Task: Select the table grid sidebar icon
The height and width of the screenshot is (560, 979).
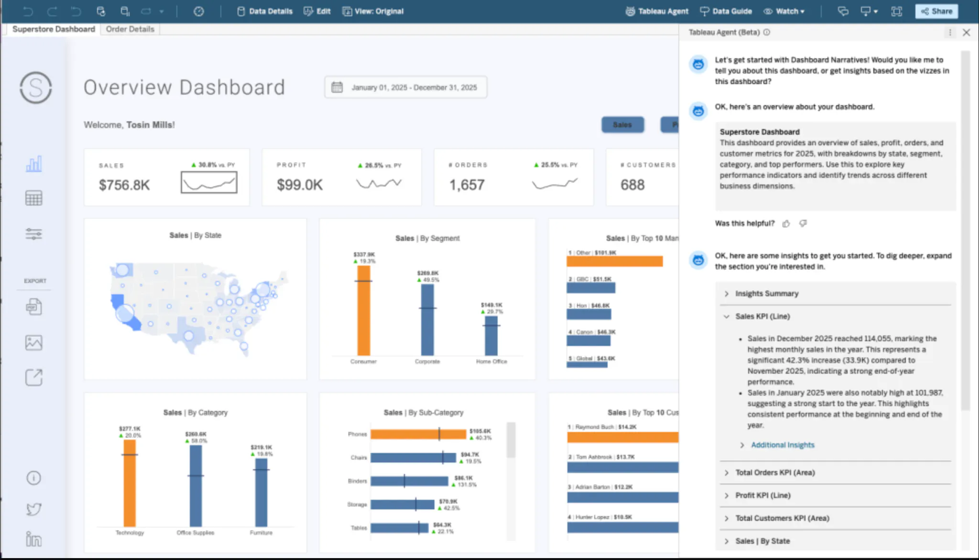Action: [x=33, y=198]
